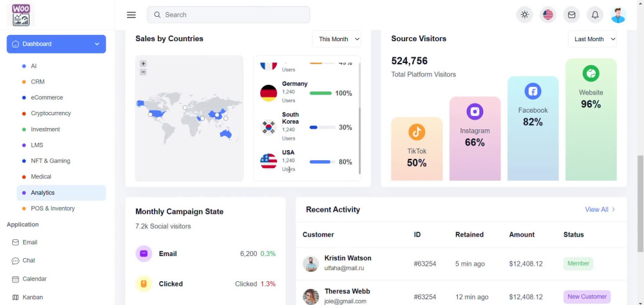Viewport: 644px width, 305px height.
Task: Open the user profile avatar
Action: 618,15
